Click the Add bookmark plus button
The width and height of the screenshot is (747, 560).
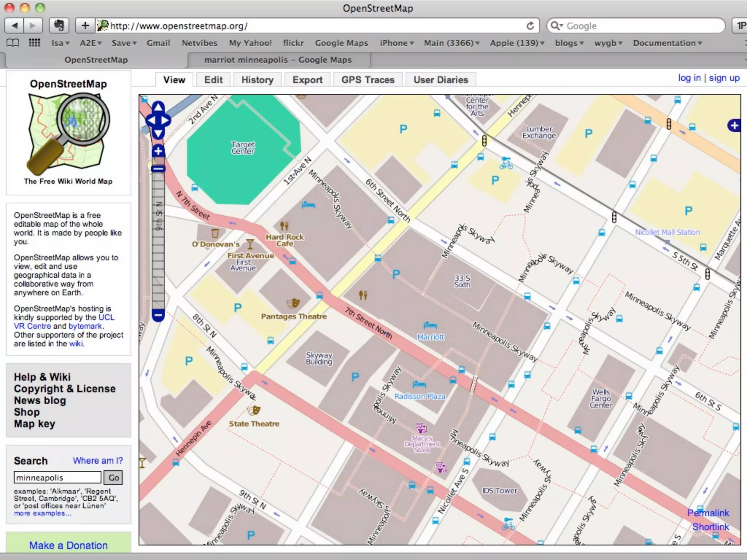tap(85, 26)
